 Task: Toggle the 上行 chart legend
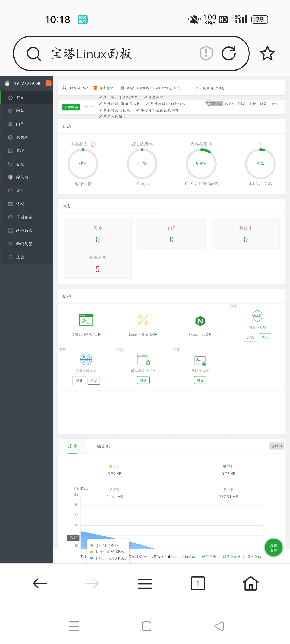(115, 466)
